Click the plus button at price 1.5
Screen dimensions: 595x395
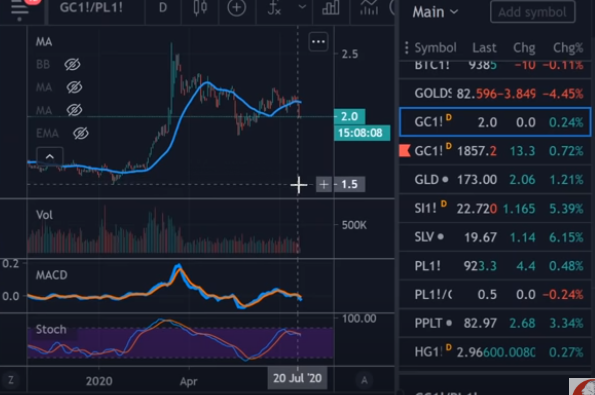(x=324, y=184)
